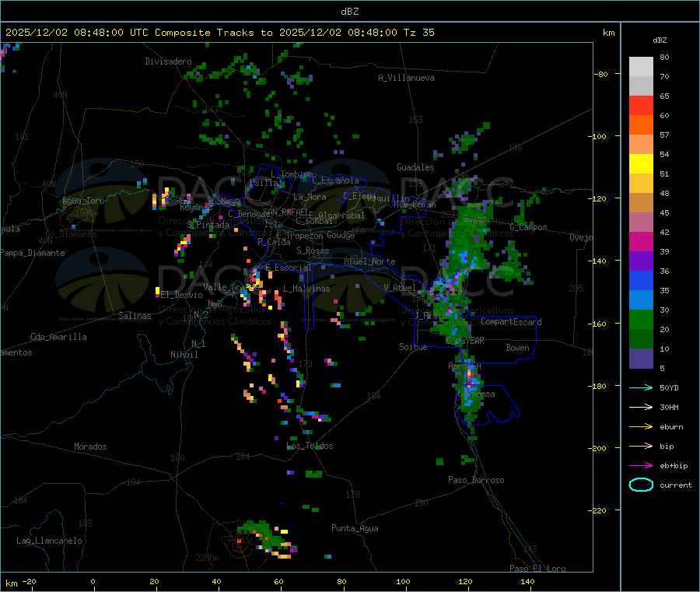This screenshot has height=592, width=700.
Task: Click the Lag.Llancanelo map label
Action: click(49, 541)
